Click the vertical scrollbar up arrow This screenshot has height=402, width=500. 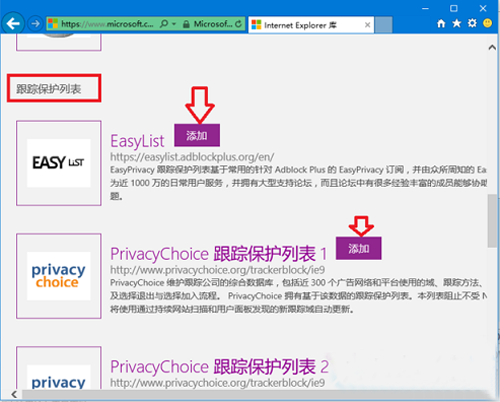point(492,48)
